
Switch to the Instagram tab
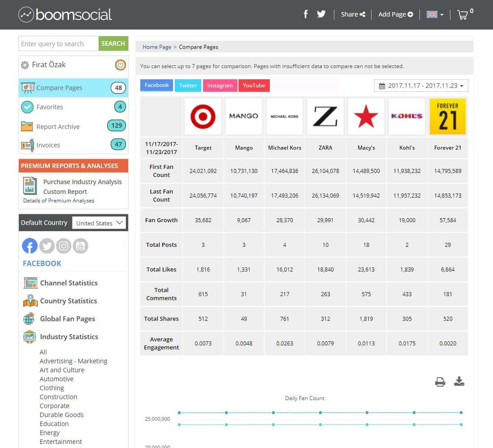220,86
